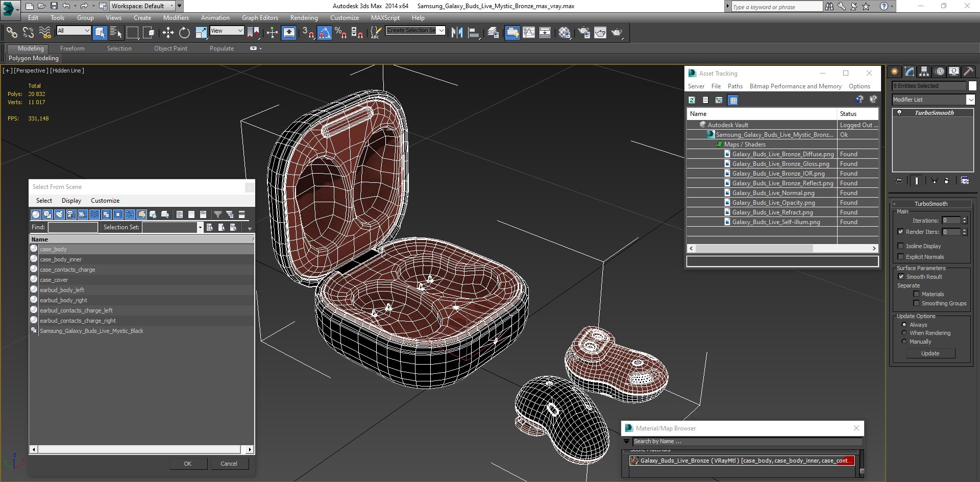Open the Render Setup teapot icon
980x482 pixels.
(x=584, y=33)
